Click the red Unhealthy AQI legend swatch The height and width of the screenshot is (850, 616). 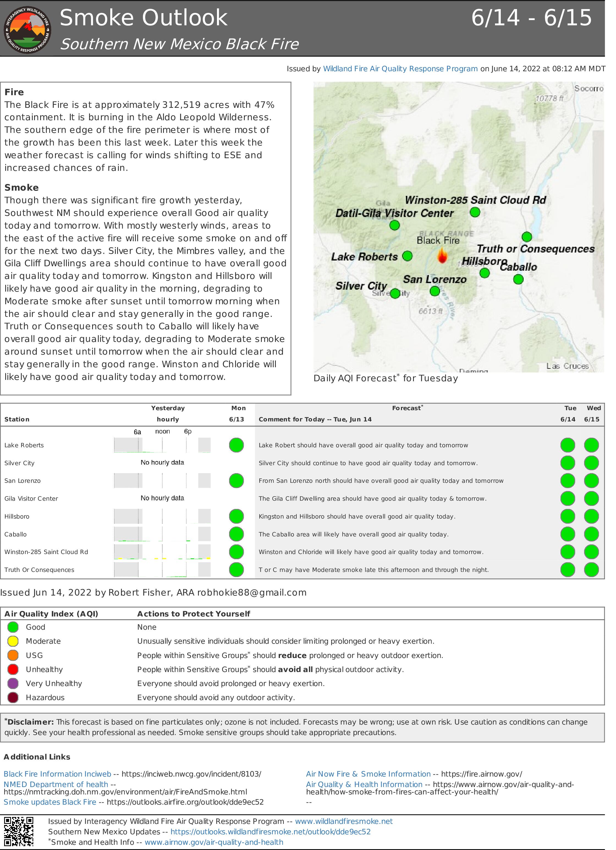13,669
